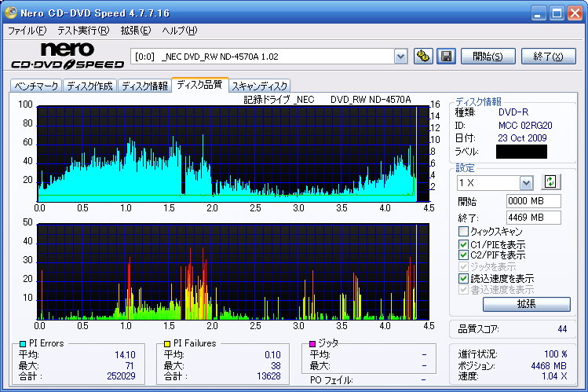Click the 拡張 button in settings
Image resolution: width=588 pixels, height=392 pixels.
tap(527, 304)
